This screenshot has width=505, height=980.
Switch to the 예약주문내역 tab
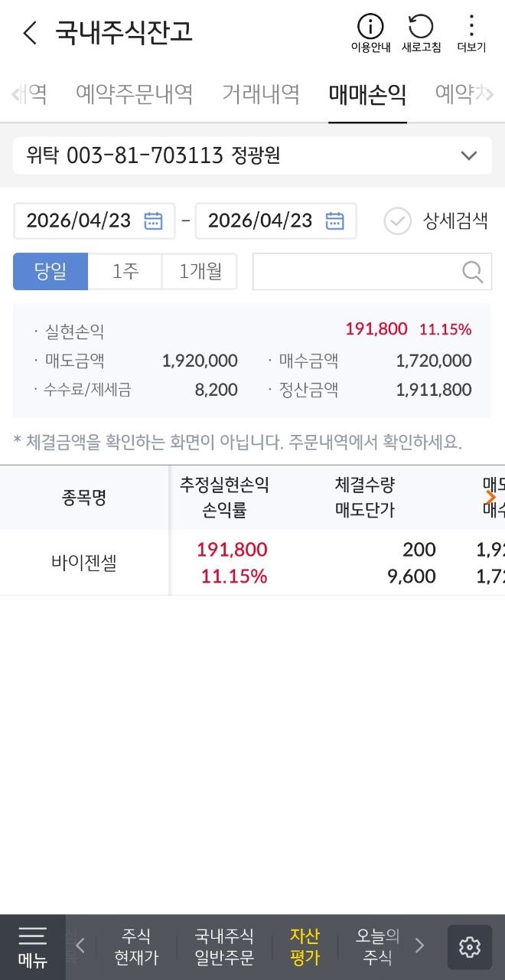(x=134, y=94)
